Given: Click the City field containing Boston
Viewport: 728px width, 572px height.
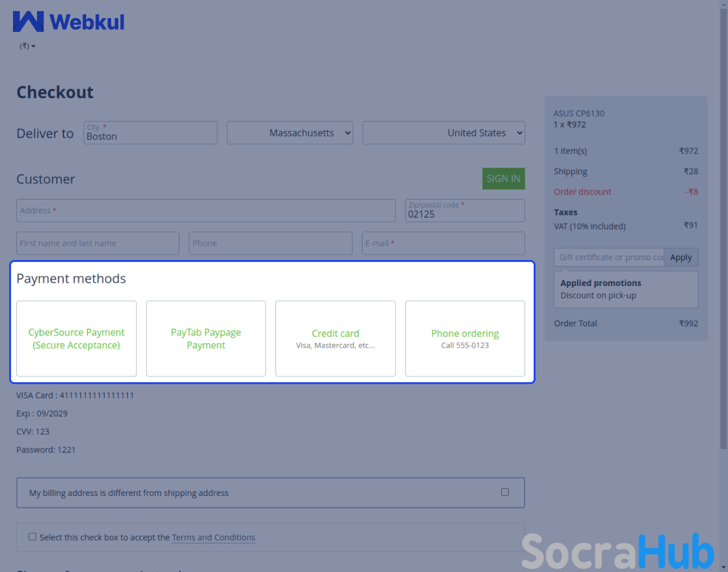Looking at the screenshot, I should tap(150, 133).
